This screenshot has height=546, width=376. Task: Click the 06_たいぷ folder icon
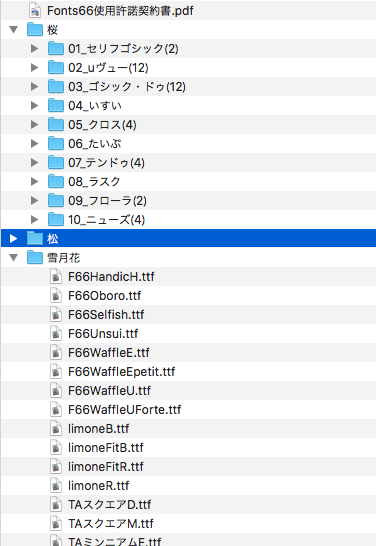click(x=56, y=143)
